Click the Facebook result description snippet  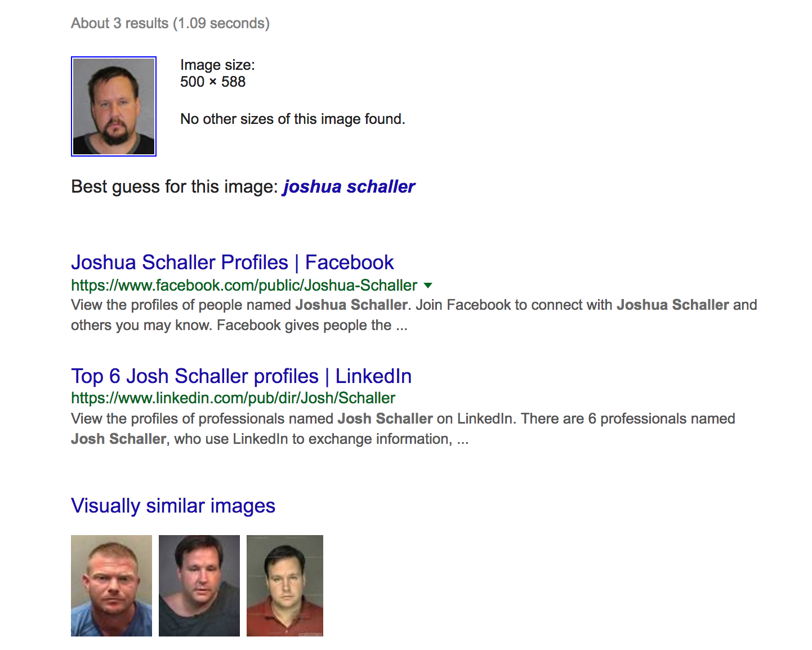pyautogui.click(x=414, y=315)
